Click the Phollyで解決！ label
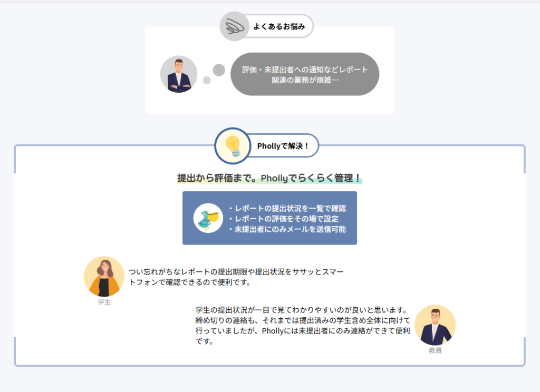This screenshot has height=392, width=540. coord(283,146)
